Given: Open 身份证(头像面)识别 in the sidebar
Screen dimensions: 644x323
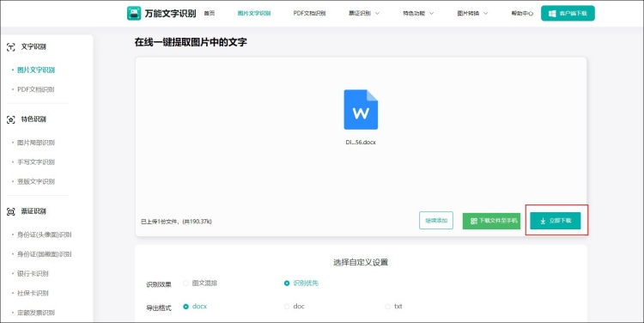Looking at the screenshot, I should click(x=44, y=235).
